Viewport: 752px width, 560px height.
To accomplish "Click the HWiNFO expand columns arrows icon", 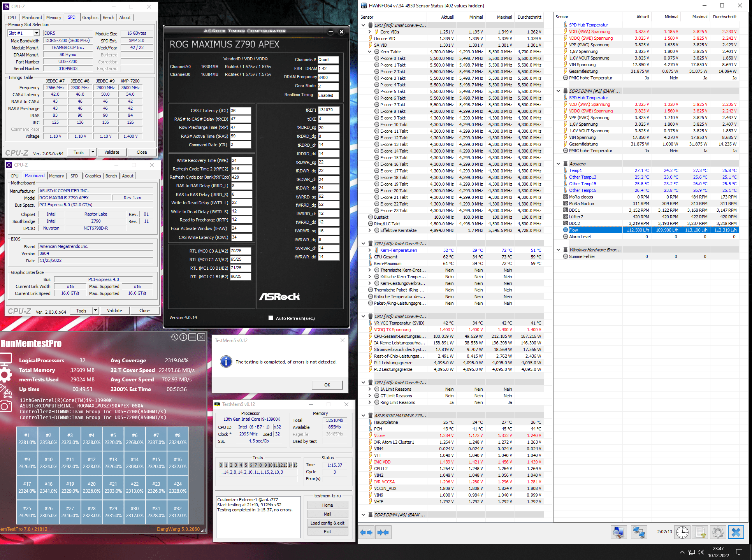I will [x=366, y=532].
